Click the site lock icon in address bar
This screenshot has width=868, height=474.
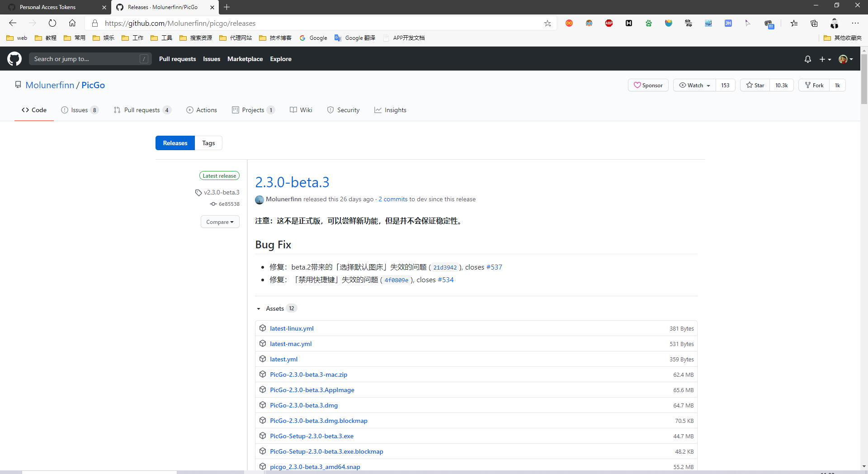click(x=95, y=23)
